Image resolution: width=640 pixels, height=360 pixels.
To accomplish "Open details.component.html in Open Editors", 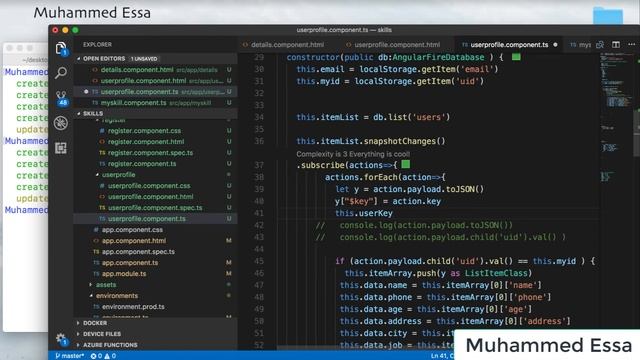I will point(155,70).
